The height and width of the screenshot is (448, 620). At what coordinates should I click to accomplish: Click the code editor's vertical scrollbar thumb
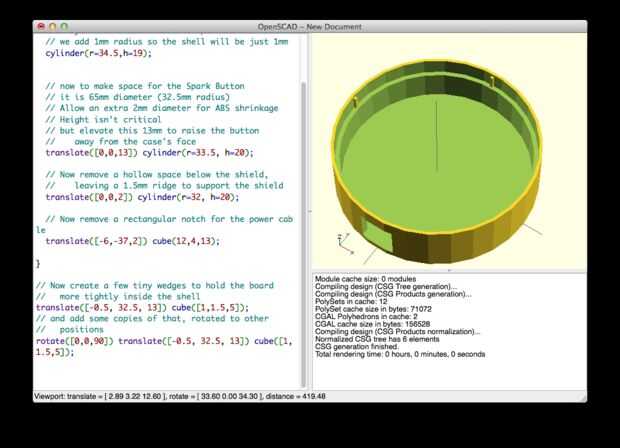point(304,234)
